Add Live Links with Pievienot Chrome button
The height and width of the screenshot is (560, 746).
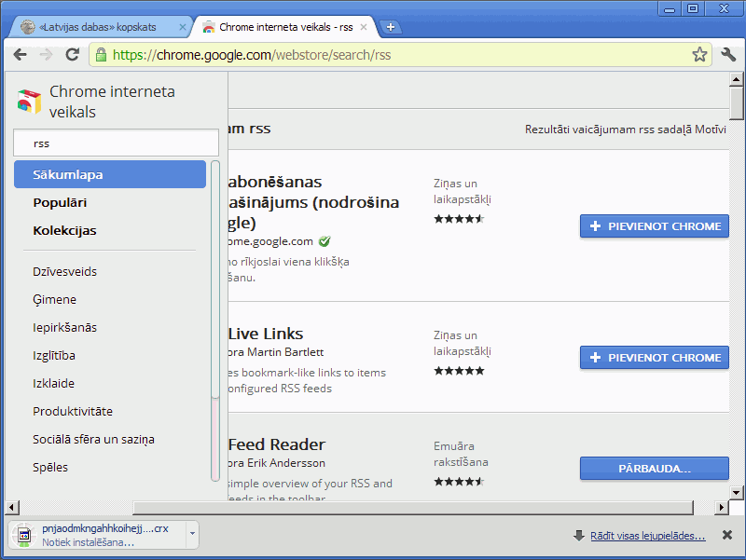(x=655, y=358)
